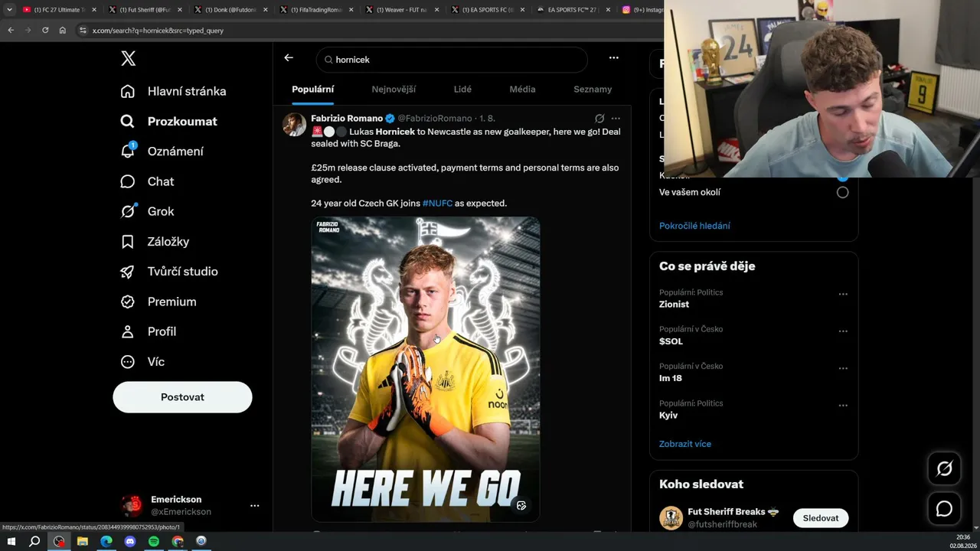Open Windows taskbar search
Image resolution: width=980 pixels, height=551 pixels.
tap(34, 541)
